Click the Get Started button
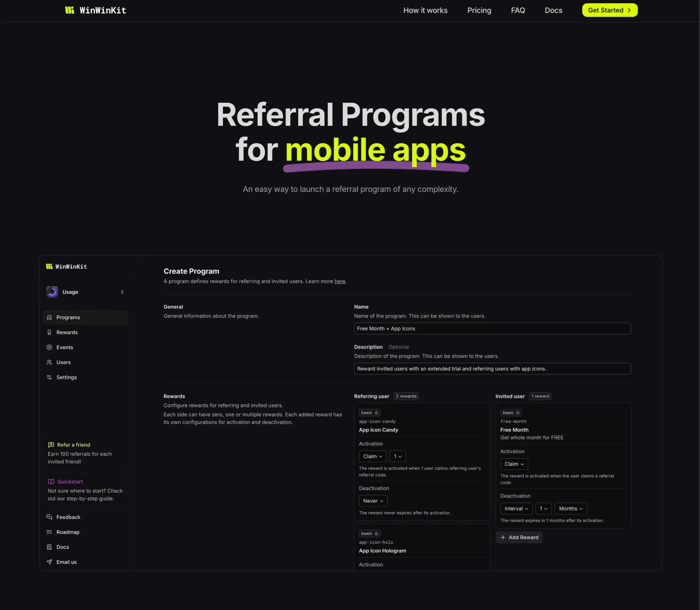Image resolution: width=700 pixels, height=610 pixels. coord(610,10)
